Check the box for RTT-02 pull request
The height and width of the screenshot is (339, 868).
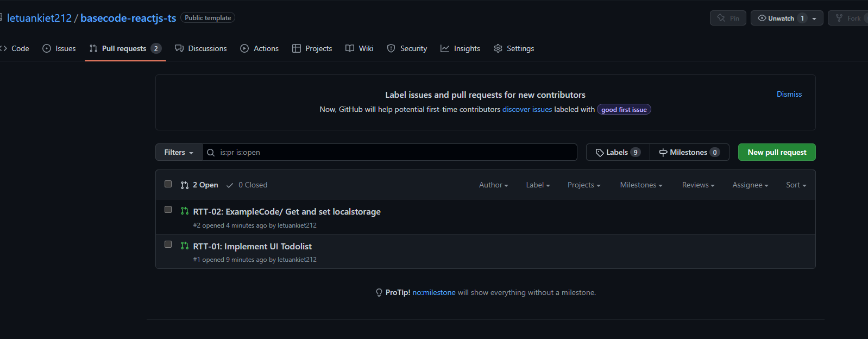168,210
